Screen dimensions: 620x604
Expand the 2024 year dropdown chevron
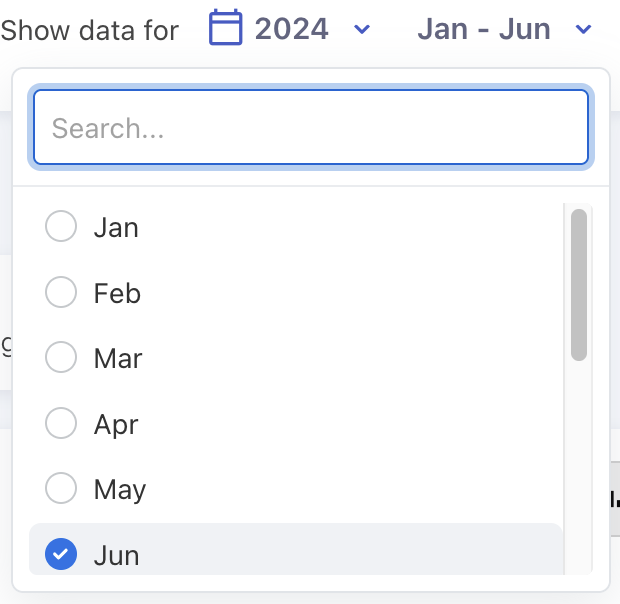[363, 29]
